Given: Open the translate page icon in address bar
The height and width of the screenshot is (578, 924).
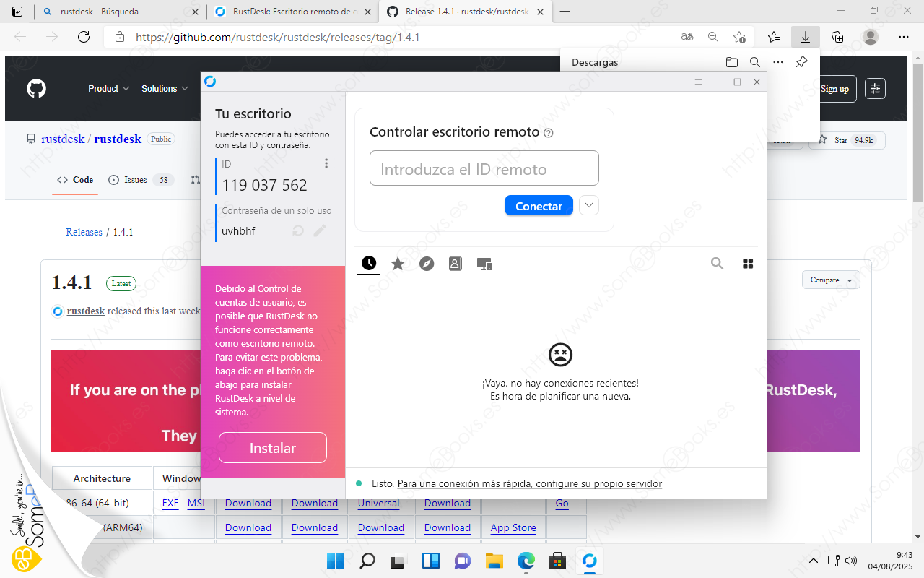Looking at the screenshot, I should 687,37.
